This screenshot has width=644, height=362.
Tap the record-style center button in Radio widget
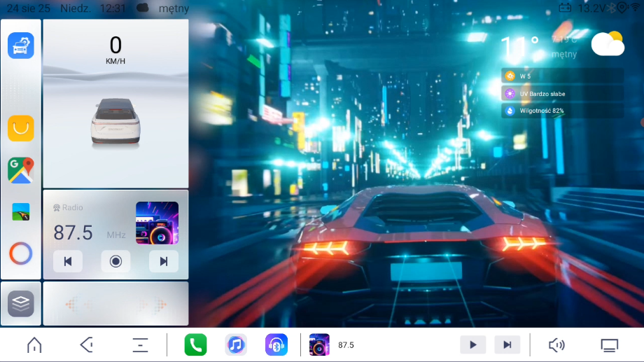coord(115,261)
